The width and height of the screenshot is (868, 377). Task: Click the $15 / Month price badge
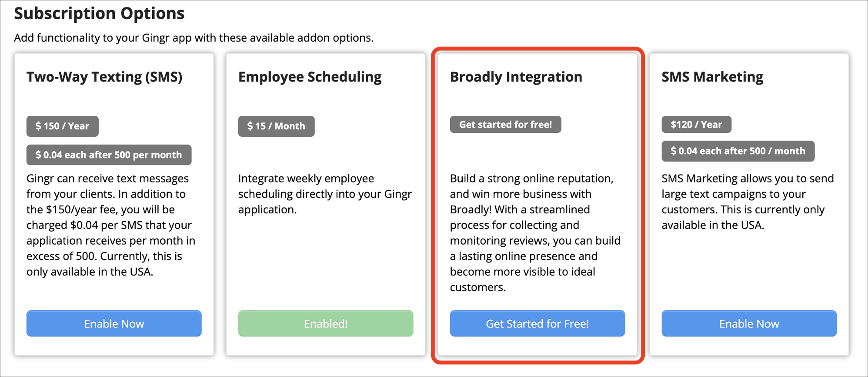pyautogui.click(x=276, y=126)
